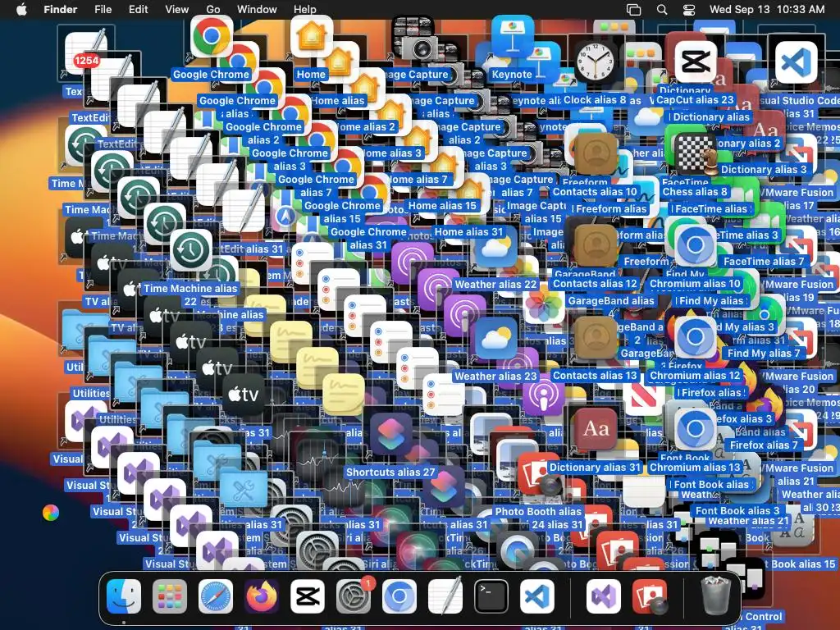The height and width of the screenshot is (630, 840).
Task: Select the Weather alias 23 icon
Action: pyautogui.click(x=495, y=339)
